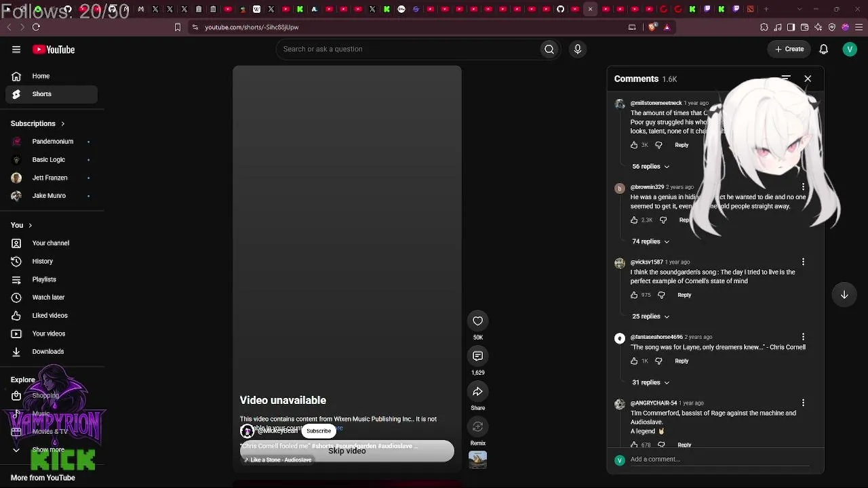Open the @ANGRYCHAIR-54 commenter profile
868x488 pixels.
[x=654, y=403]
